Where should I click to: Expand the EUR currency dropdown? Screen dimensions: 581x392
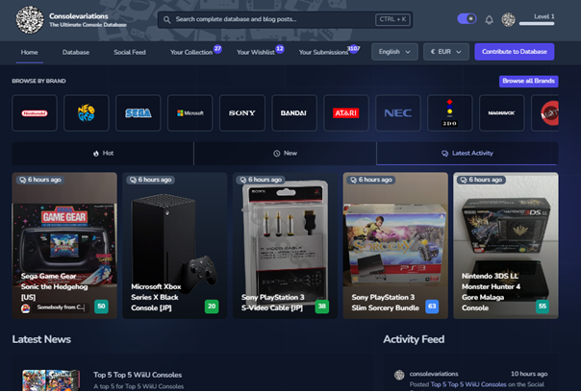[446, 52]
